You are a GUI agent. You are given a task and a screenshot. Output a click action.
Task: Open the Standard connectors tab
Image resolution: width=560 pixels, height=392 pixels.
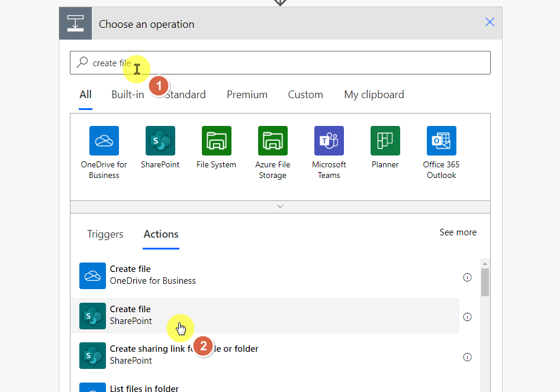185,95
